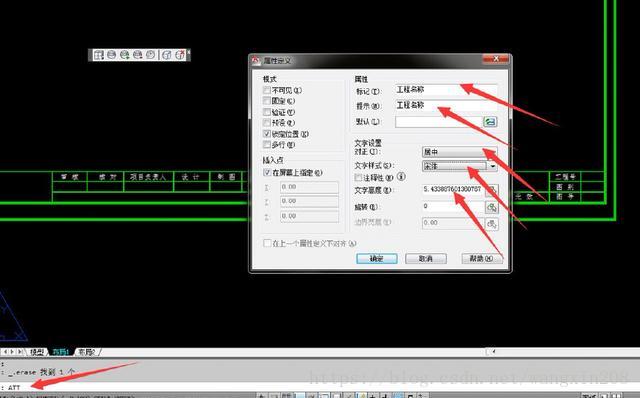Close the 属性定义 dialog
This screenshot has width=640, height=398.
click(x=496, y=59)
